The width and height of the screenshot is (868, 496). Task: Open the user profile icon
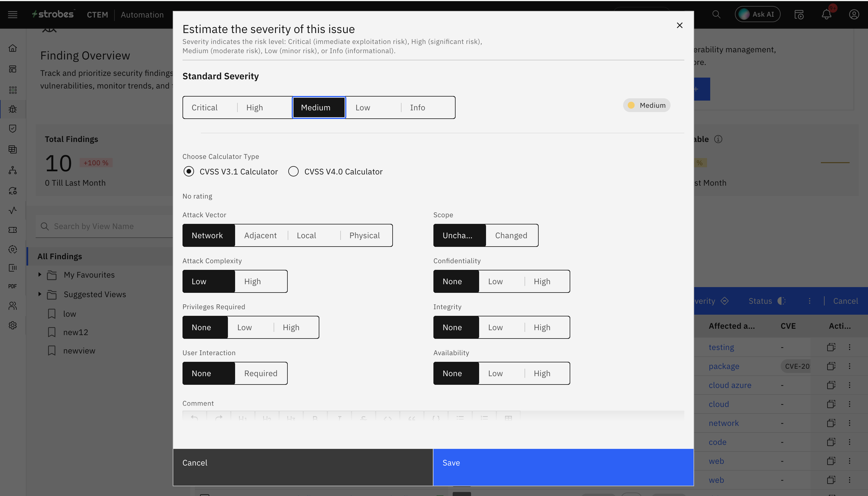click(x=854, y=14)
